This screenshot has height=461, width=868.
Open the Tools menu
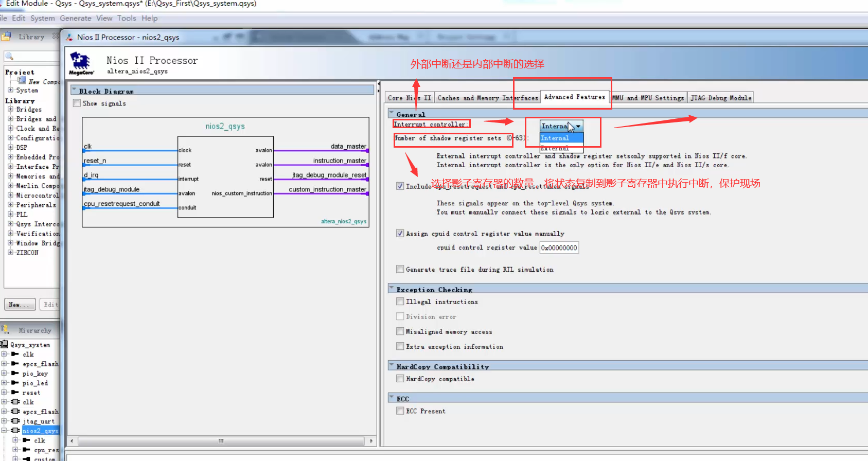pyautogui.click(x=127, y=18)
